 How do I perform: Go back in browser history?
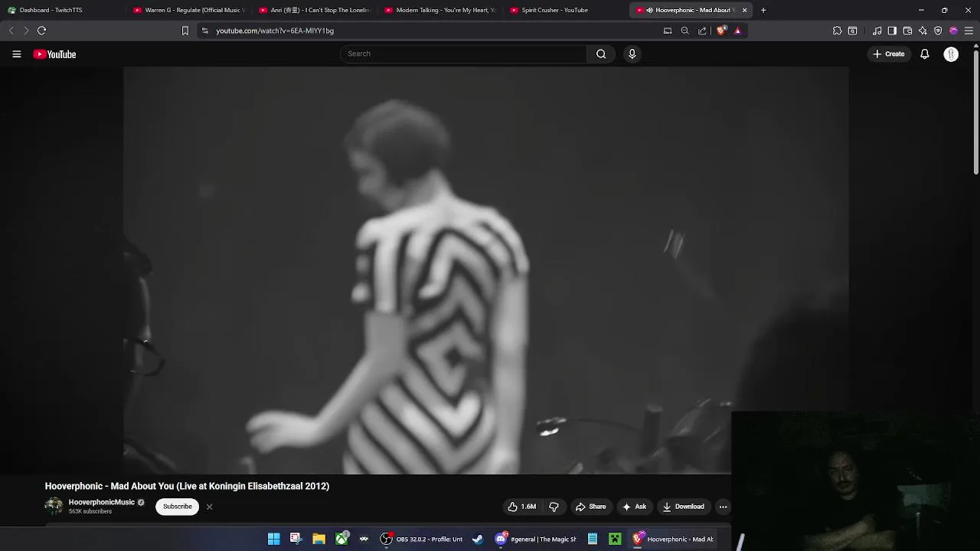click(x=11, y=31)
